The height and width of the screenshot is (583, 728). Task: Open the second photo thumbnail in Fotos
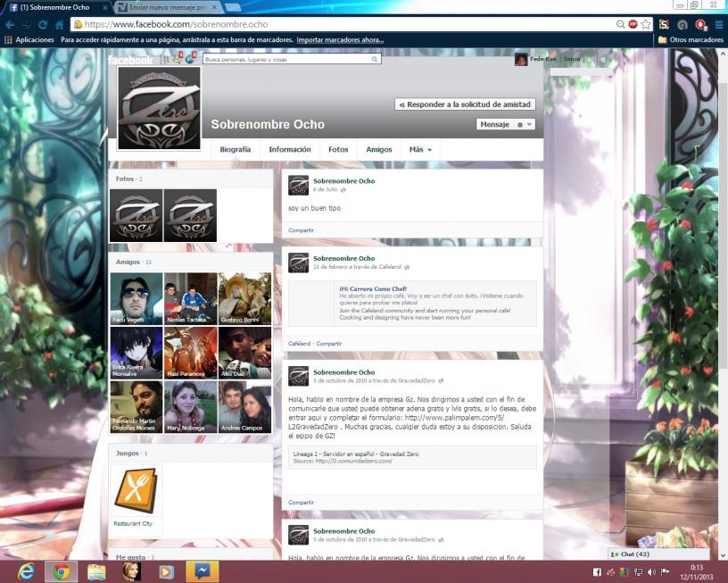190,215
